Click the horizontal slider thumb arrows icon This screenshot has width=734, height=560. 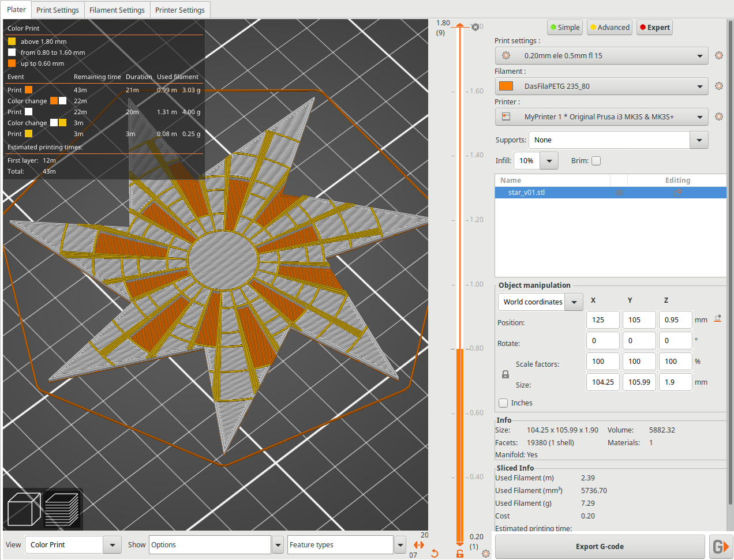click(x=419, y=545)
